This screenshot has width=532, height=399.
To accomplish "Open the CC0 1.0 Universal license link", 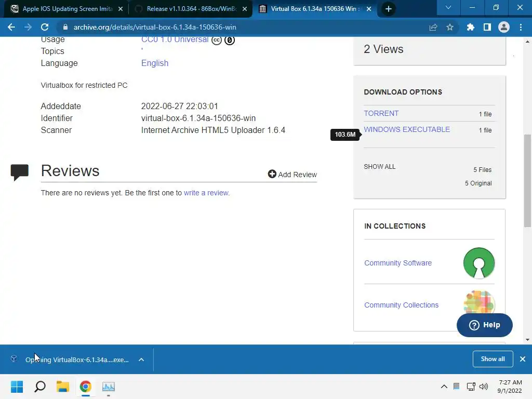I will point(175,39).
